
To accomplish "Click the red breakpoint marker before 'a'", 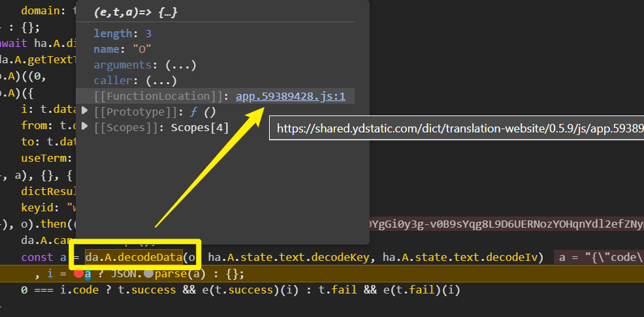I will 79,273.
